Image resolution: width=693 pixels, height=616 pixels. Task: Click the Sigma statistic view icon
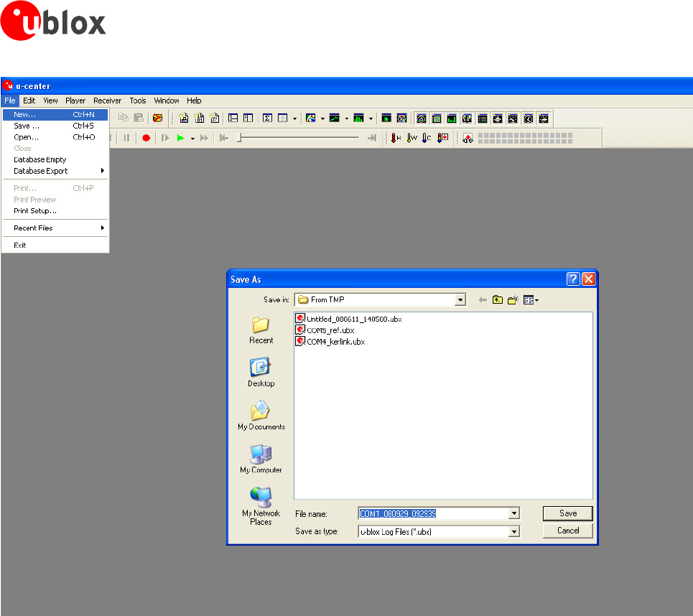[267, 118]
